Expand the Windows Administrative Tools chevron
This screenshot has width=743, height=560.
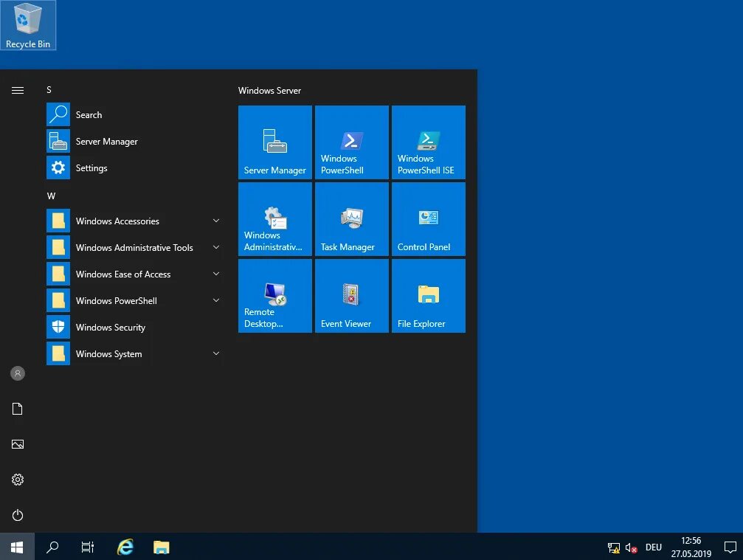[x=216, y=247]
